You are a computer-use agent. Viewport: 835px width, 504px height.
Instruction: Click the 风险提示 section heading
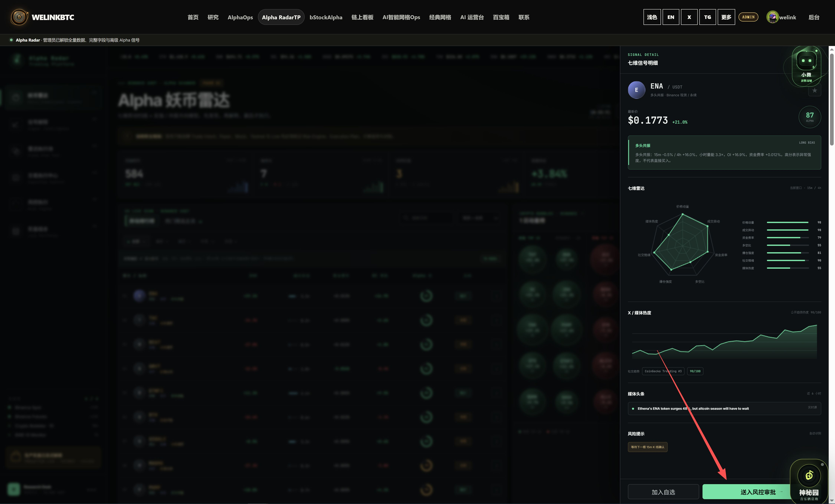[636, 434]
